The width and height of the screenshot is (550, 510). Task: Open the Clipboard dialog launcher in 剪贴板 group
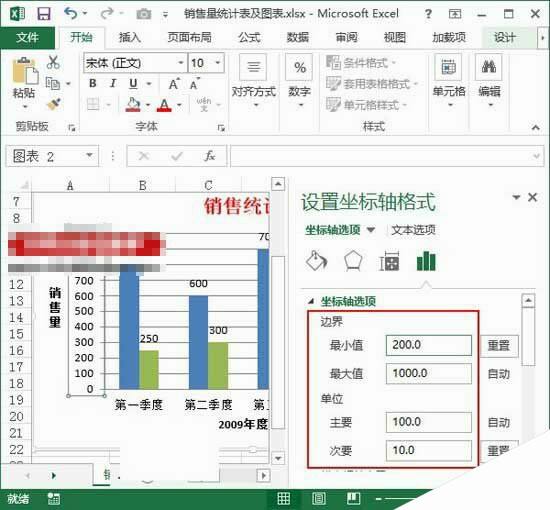coord(72,128)
